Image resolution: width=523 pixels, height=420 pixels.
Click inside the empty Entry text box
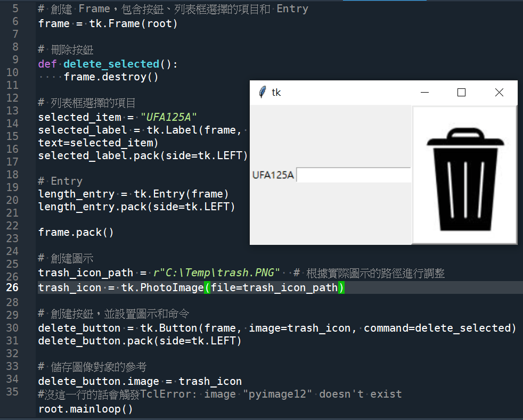(353, 175)
